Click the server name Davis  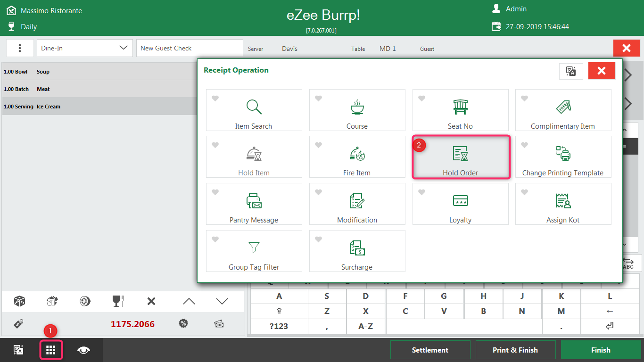289,49
